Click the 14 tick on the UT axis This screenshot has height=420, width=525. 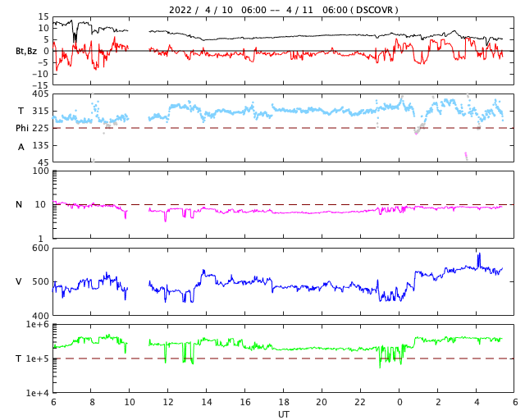tap(207, 403)
